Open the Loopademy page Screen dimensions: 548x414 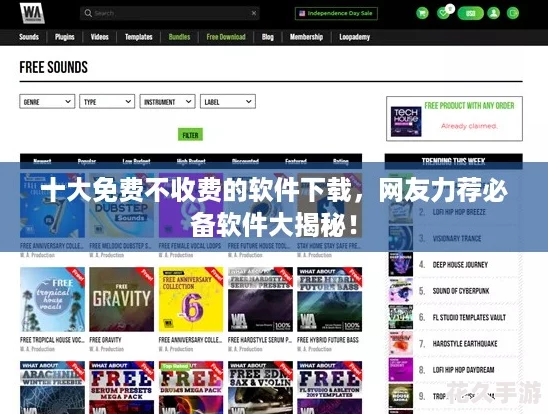(354, 37)
